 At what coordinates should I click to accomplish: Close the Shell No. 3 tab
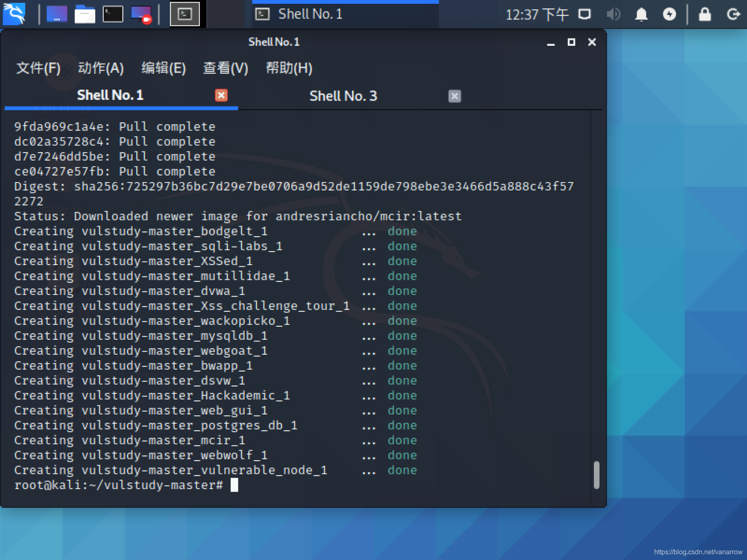(x=454, y=96)
